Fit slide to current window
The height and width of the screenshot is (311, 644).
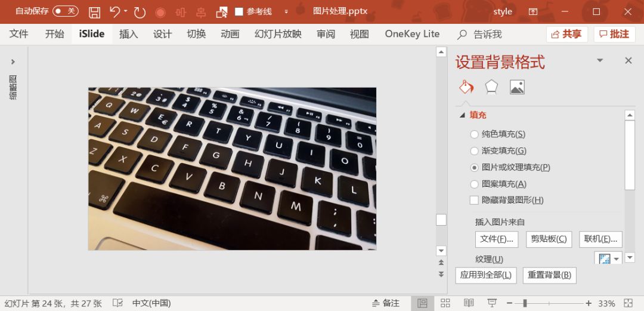click(x=627, y=303)
